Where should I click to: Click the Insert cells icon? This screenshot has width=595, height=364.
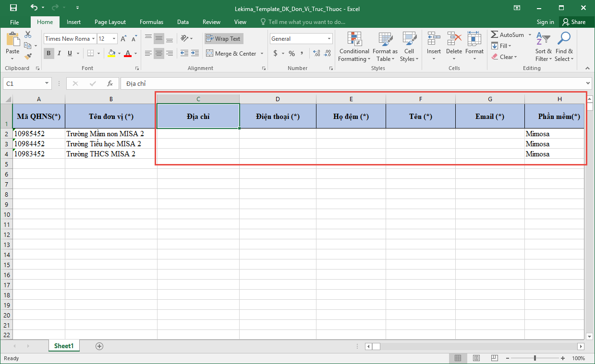(434, 38)
